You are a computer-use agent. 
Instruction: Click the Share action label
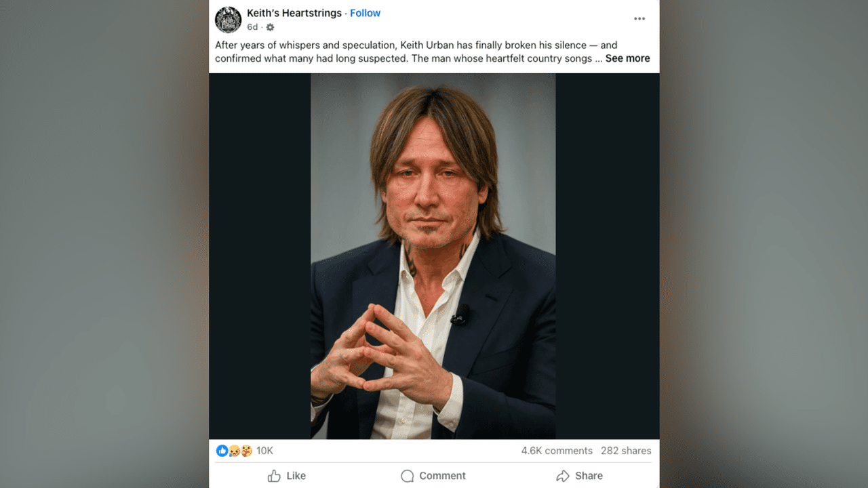click(x=588, y=476)
